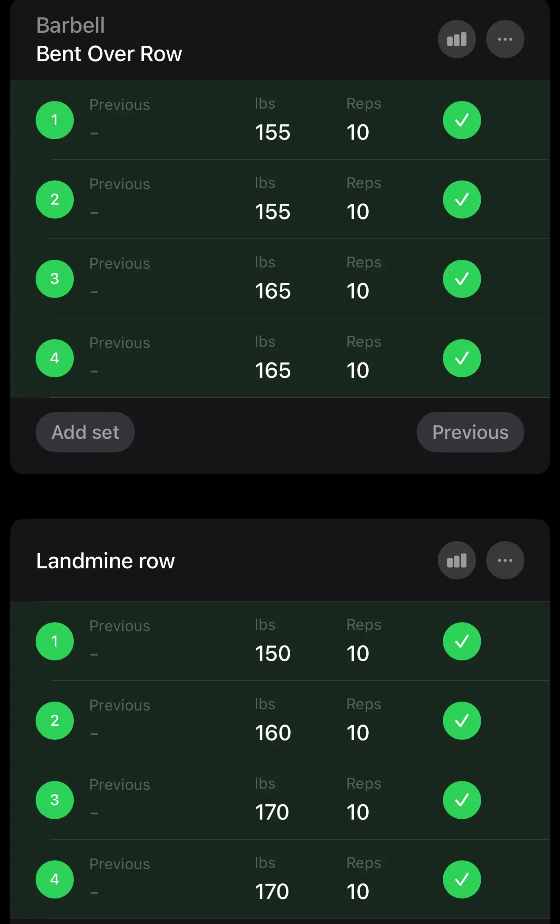Open Landmine row more options menu

point(505,560)
